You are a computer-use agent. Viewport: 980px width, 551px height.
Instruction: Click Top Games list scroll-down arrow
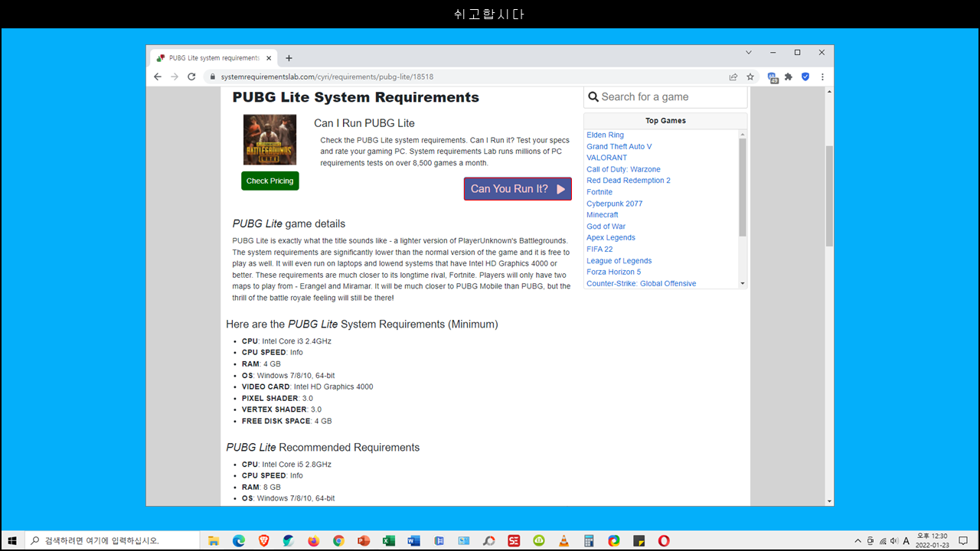(x=742, y=283)
